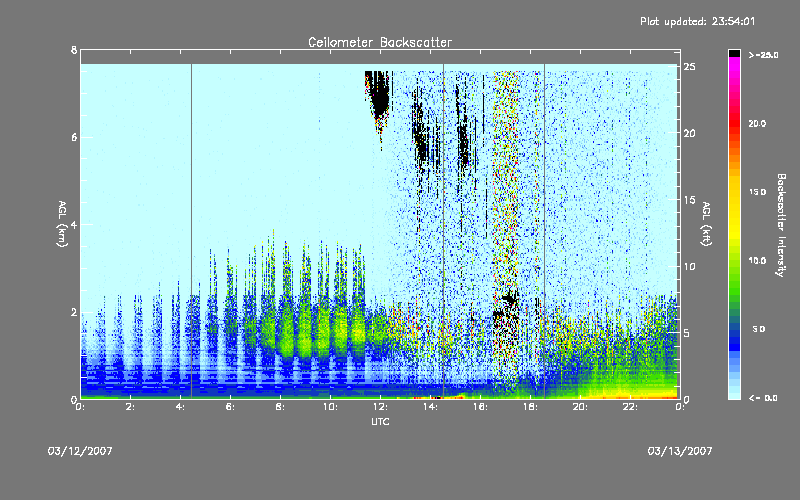The image size is (800, 500).
Task: Click the vertical gray line near 18:30 UTC
Action: click(x=544, y=230)
